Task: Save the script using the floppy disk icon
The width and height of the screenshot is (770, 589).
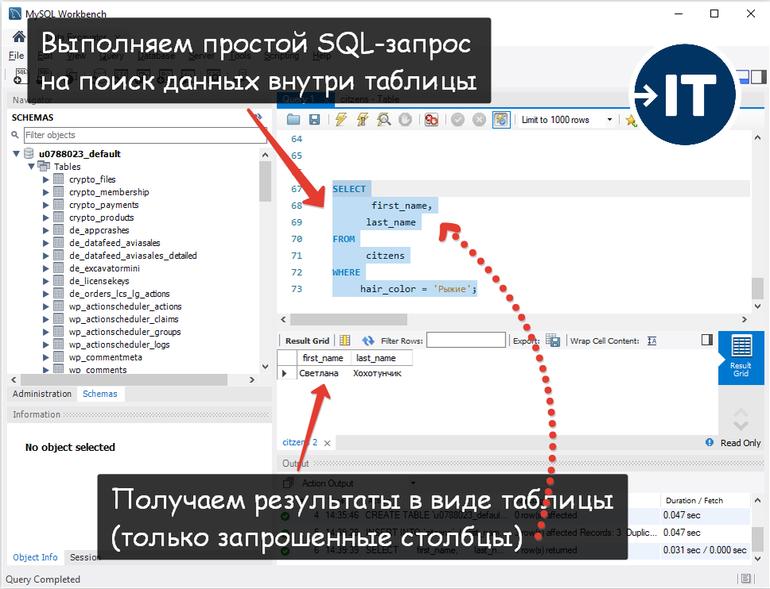Action: coord(314,119)
